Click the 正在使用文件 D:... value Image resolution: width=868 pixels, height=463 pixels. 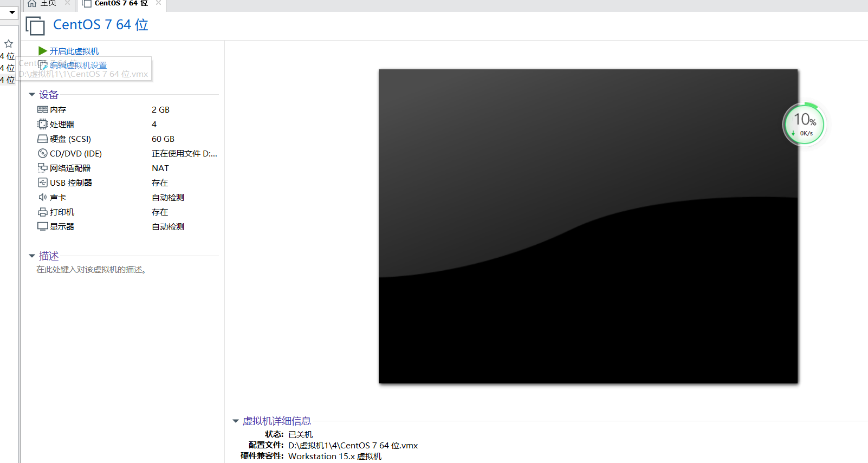click(185, 154)
